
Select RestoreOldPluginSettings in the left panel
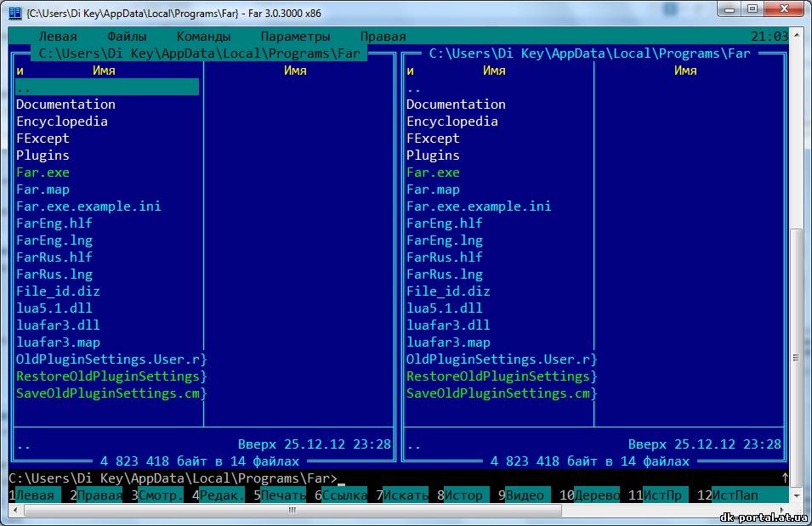tap(108, 376)
